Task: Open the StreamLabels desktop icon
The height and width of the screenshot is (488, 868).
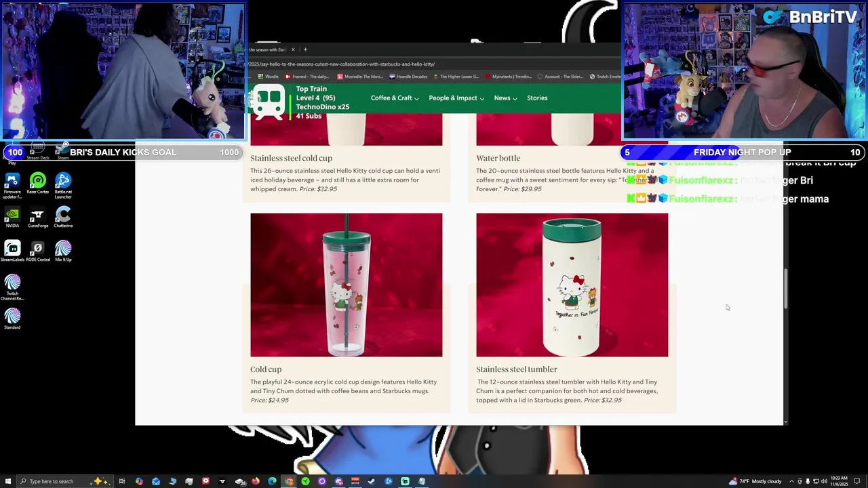Action: pyautogui.click(x=12, y=251)
